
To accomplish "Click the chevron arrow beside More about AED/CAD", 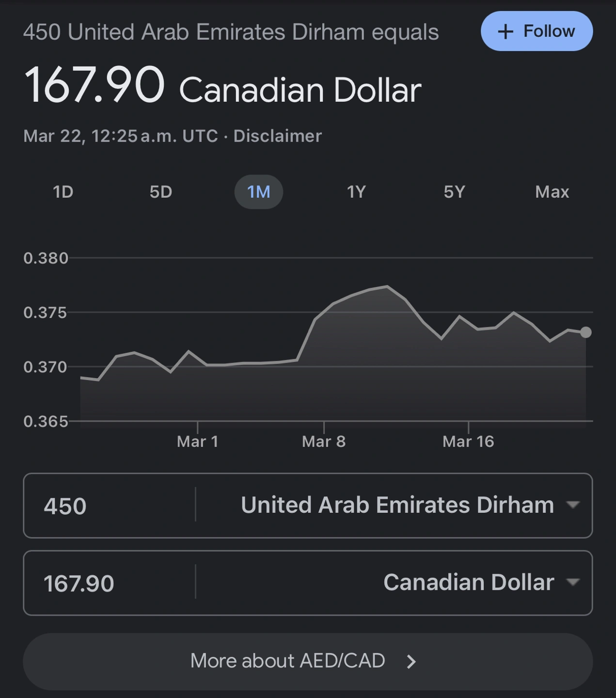I will [x=411, y=662].
